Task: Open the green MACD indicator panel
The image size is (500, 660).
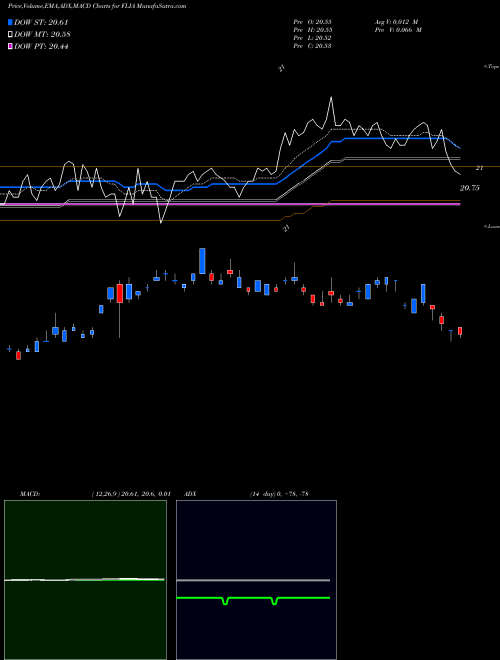Action: coord(85,580)
